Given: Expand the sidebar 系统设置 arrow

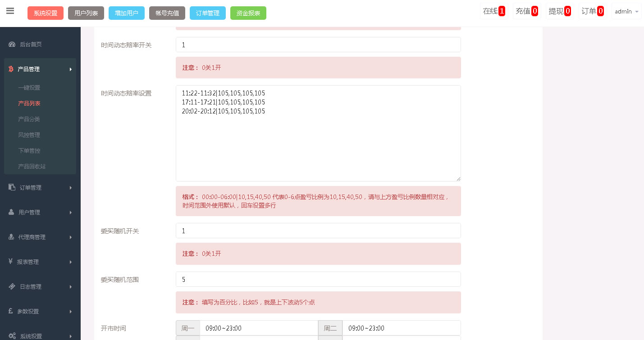Looking at the screenshot, I should [71, 336].
